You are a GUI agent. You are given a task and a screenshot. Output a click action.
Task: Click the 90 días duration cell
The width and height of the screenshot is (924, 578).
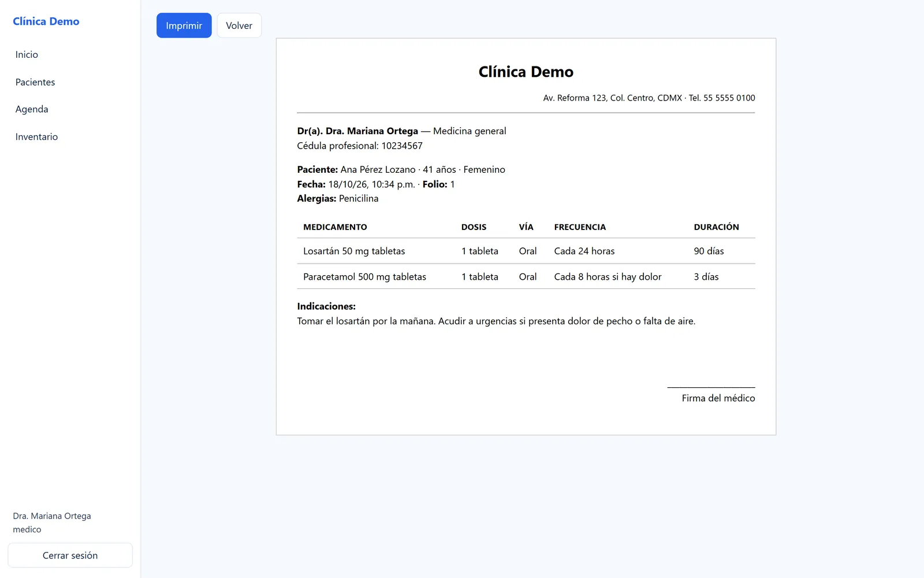pyautogui.click(x=709, y=251)
